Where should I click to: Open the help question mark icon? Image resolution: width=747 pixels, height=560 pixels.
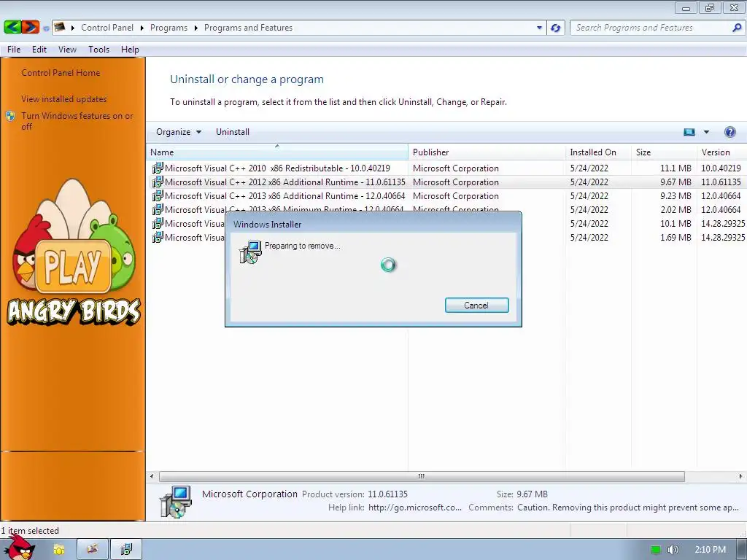tap(729, 132)
